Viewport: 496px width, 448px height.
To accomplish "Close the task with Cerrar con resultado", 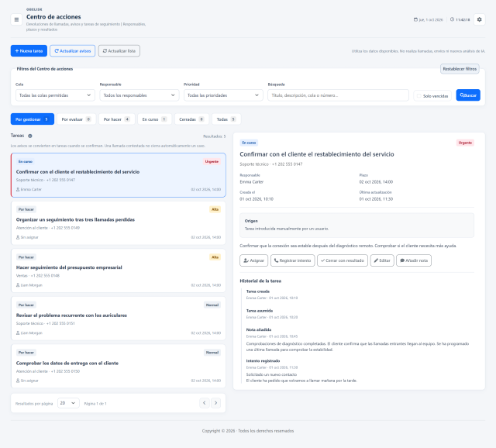I will [x=343, y=260].
